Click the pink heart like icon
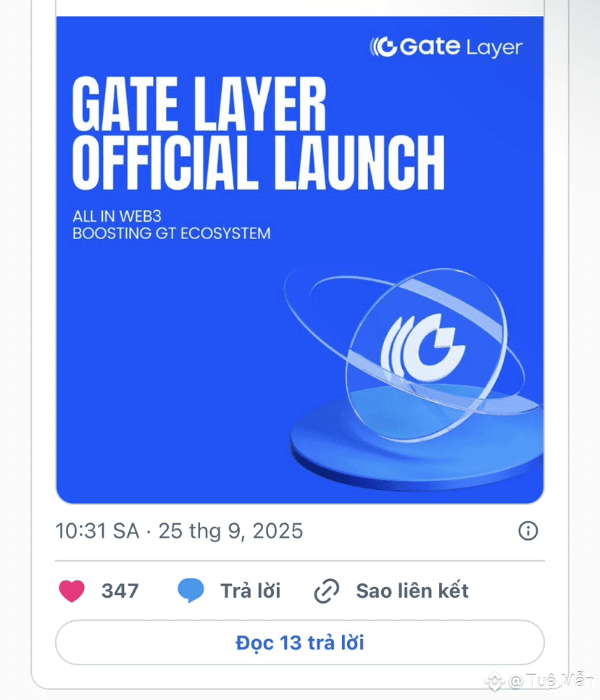Screen dimensions: 600x700 click(72, 591)
